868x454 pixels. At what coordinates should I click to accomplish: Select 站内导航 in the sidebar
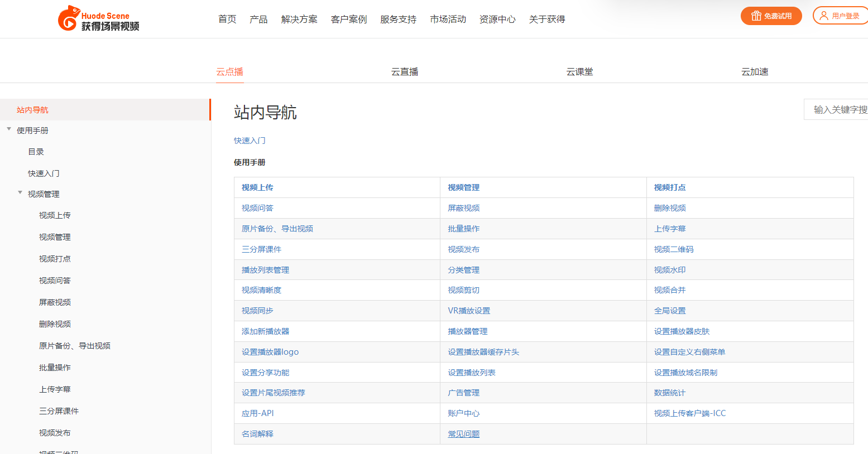(105, 110)
